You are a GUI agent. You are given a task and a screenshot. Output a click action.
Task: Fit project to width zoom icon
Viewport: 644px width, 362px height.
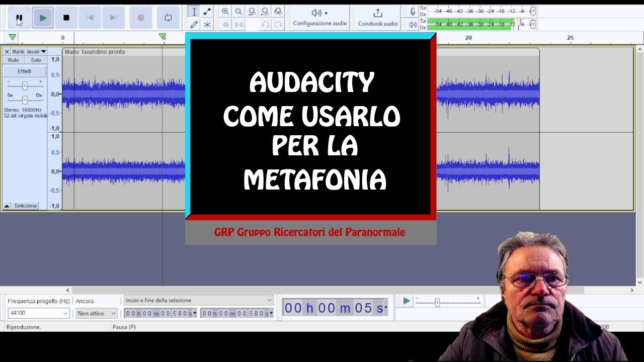(x=265, y=12)
